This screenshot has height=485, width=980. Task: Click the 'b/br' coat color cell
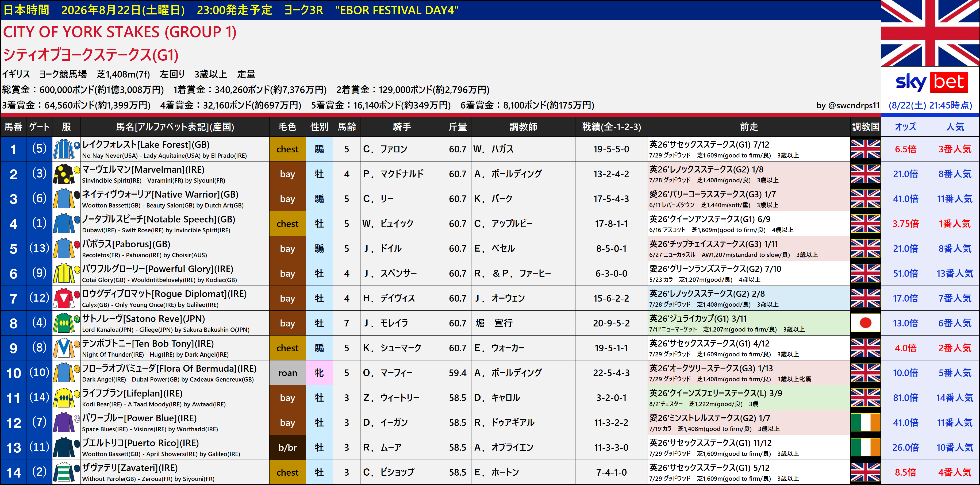point(287,447)
